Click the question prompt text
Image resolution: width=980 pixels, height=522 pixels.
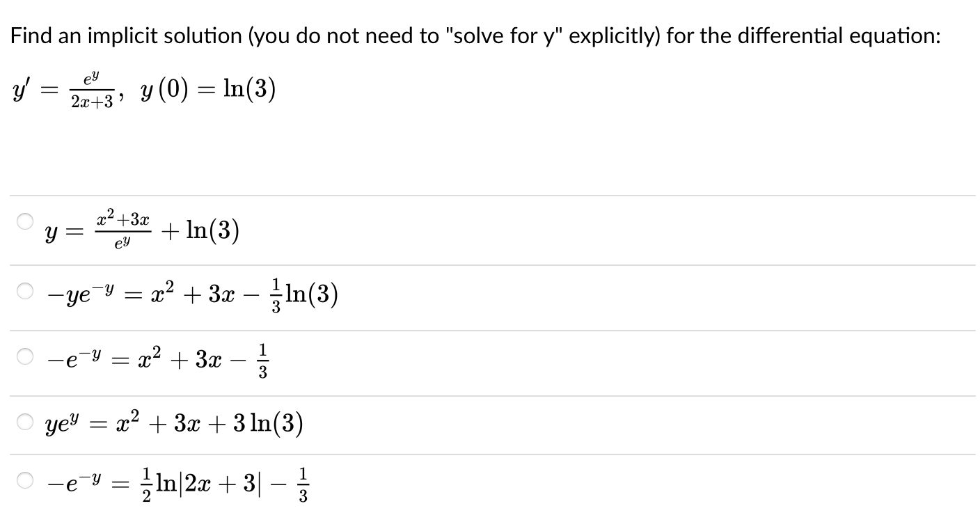473,34
